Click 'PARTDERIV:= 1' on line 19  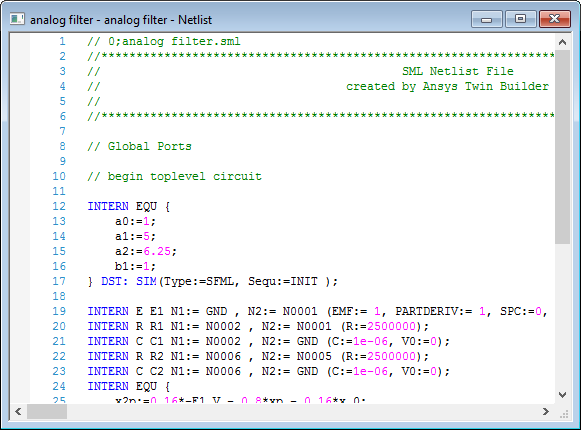click(440, 311)
